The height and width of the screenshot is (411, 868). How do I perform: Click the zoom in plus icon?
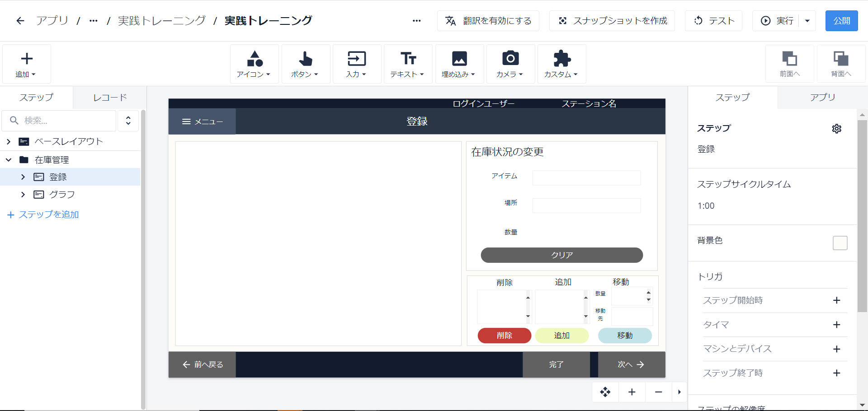(632, 392)
